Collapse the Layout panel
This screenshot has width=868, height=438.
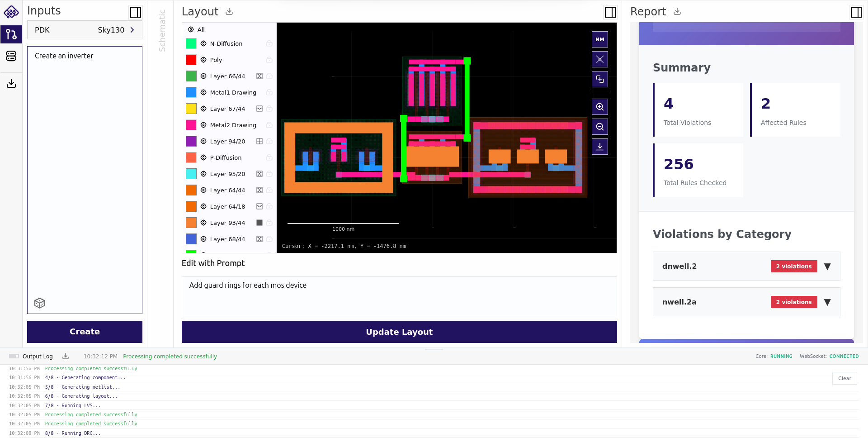(x=610, y=12)
